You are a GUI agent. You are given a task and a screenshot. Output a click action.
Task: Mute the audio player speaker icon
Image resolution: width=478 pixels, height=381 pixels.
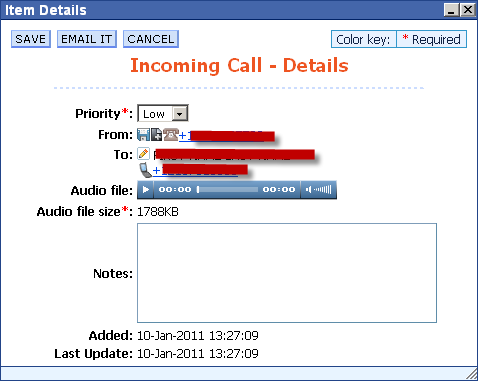(x=308, y=190)
